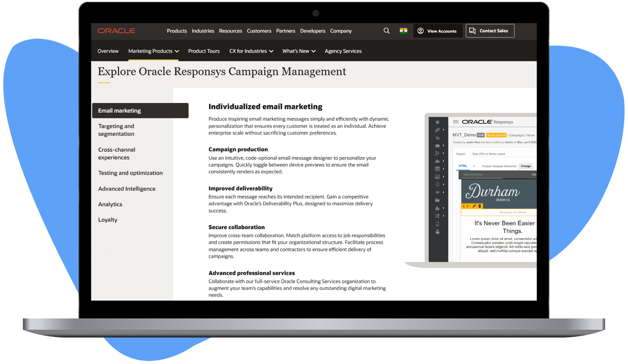
Task: Click the hamburger menu beside Oracle Responsys
Action: point(456,122)
